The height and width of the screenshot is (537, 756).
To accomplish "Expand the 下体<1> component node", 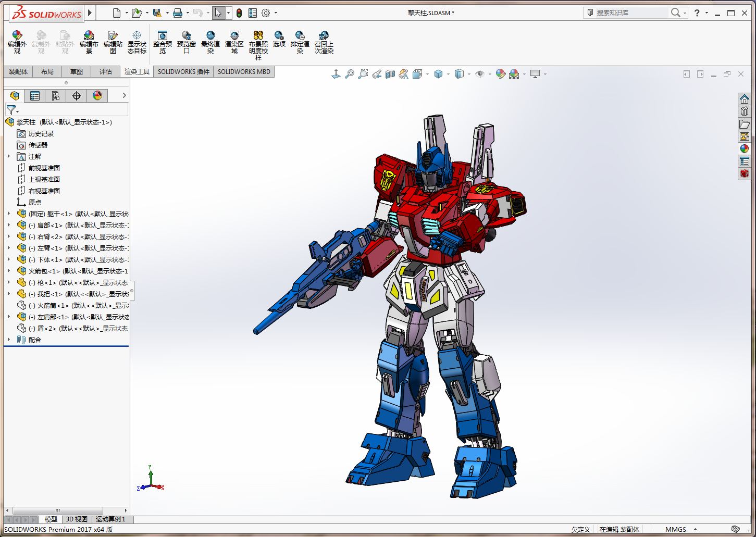I will pos(8,259).
